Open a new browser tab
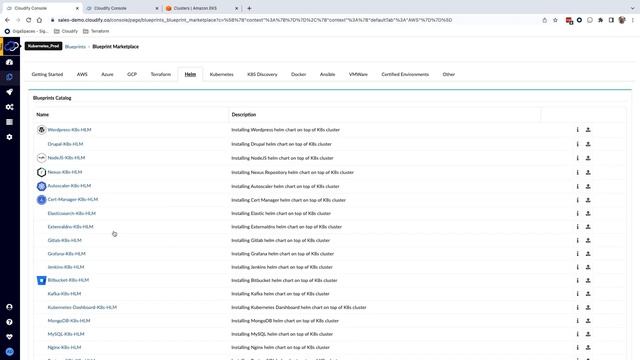This screenshot has height=360, width=640. 249,8
